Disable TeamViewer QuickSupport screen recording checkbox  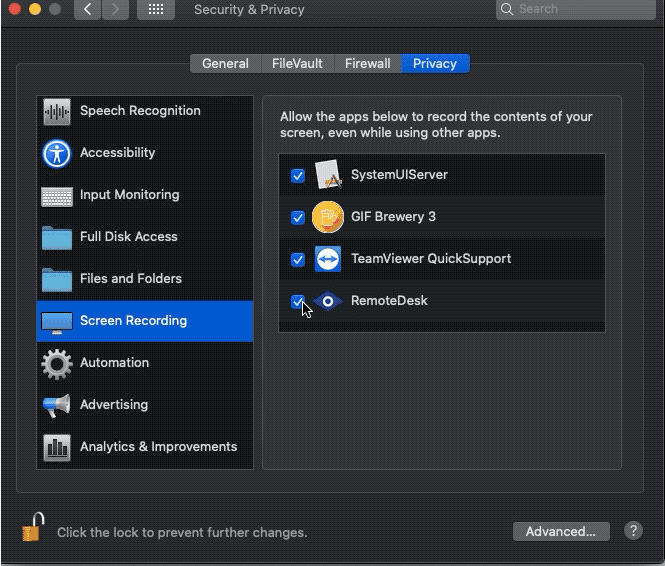(298, 259)
